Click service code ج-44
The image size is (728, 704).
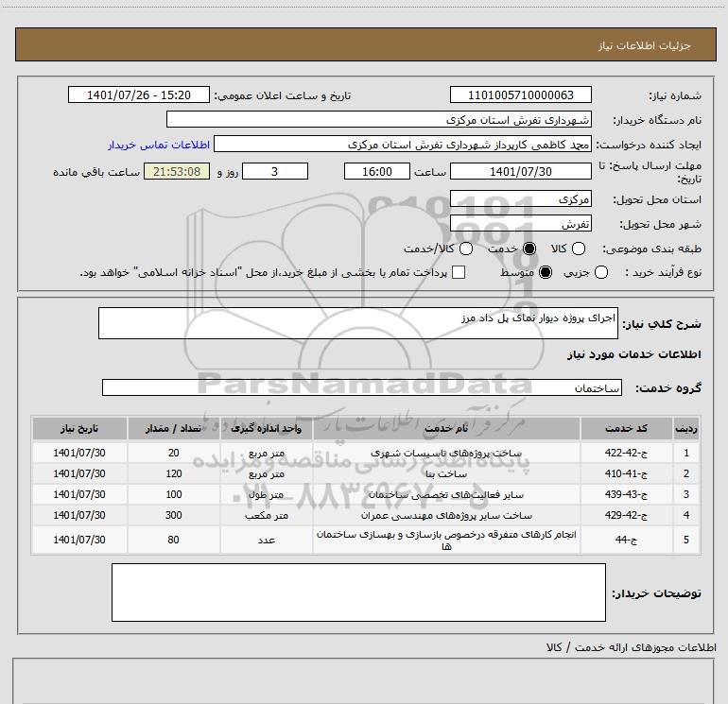point(626,540)
